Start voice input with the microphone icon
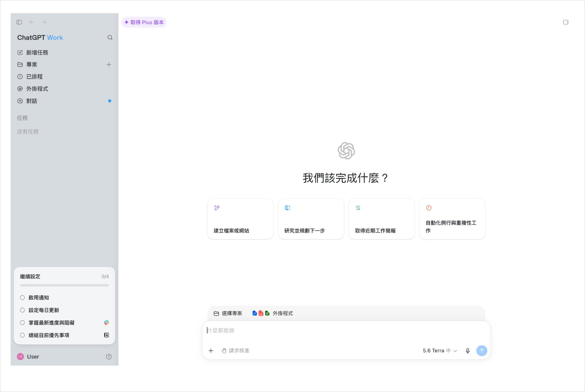Viewport: 585px width, 392px height. point(468,351)
